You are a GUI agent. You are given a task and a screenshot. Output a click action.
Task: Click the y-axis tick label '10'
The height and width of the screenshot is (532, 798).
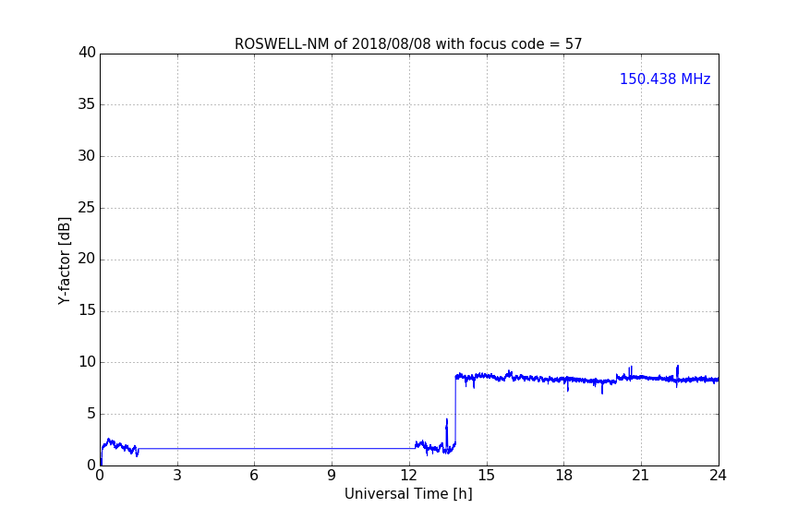click(x=87, y=362)
